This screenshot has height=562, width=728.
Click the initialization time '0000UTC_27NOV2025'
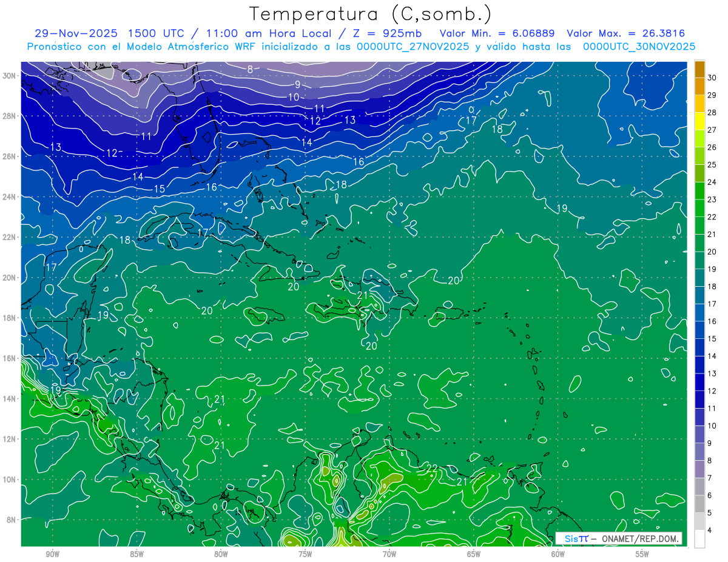pyautogui.click(x=413, y=47)
